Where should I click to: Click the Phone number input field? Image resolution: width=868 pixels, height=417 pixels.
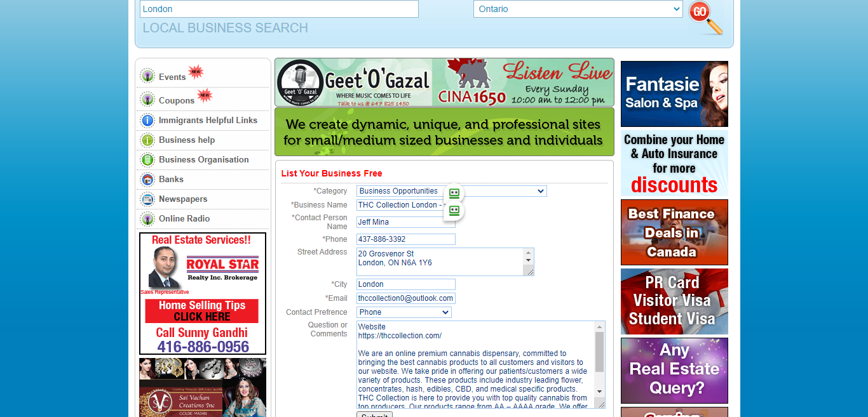406,239
